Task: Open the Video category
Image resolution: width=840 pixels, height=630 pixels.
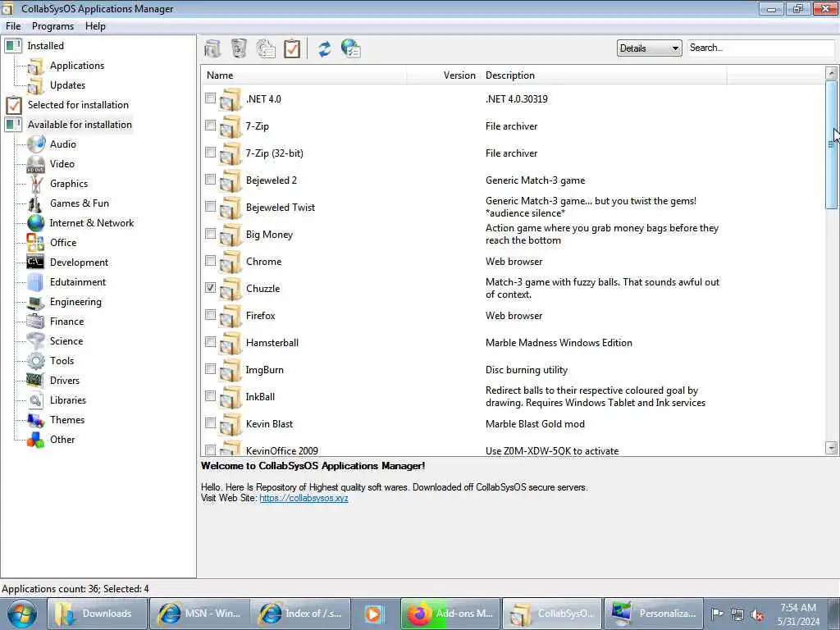Action: click(62, 164)
